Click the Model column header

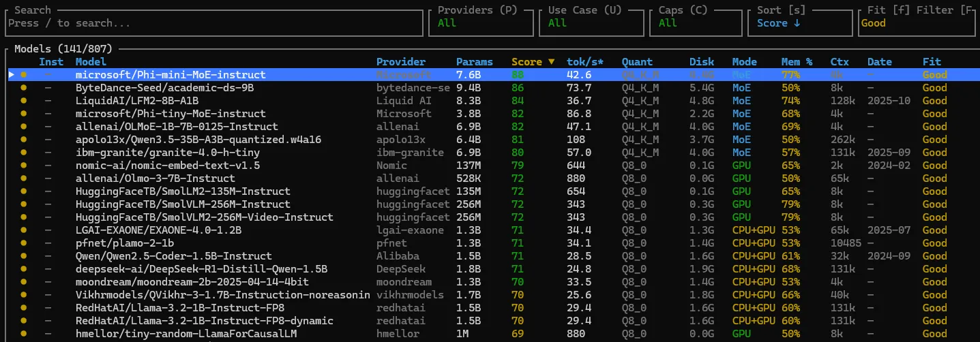[92, 62]
